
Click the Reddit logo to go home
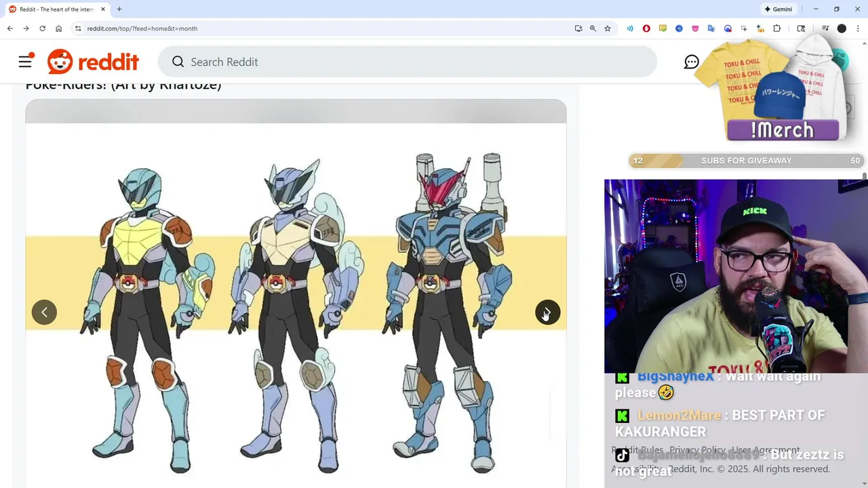(x=93, y=62)
